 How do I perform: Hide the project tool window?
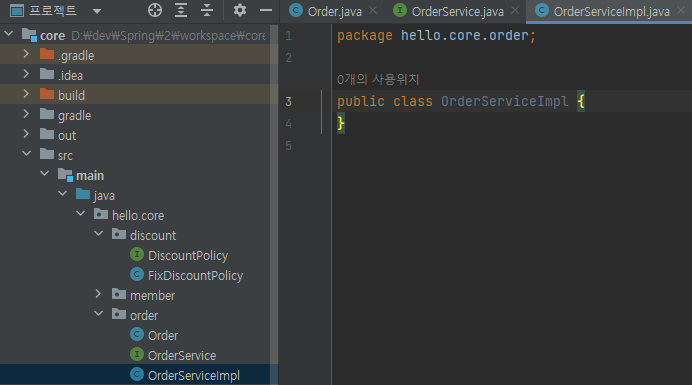(266, 10)
